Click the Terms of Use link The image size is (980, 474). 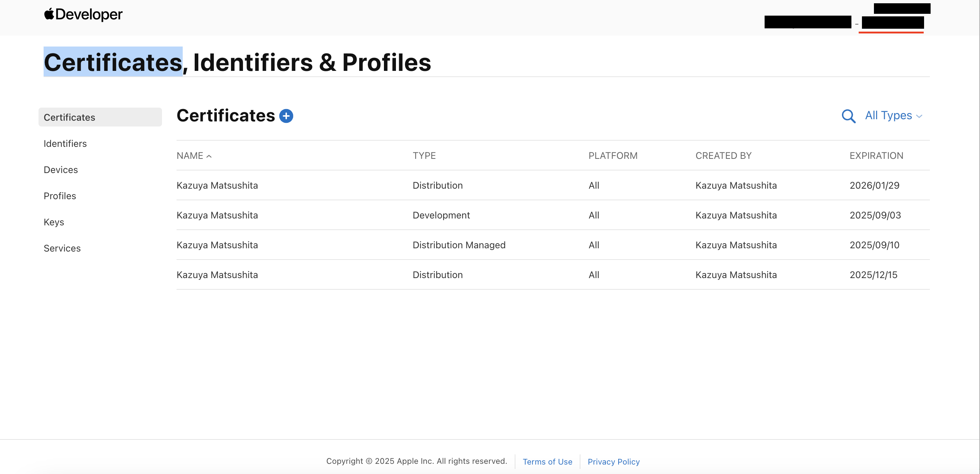[x=547, y=461]
